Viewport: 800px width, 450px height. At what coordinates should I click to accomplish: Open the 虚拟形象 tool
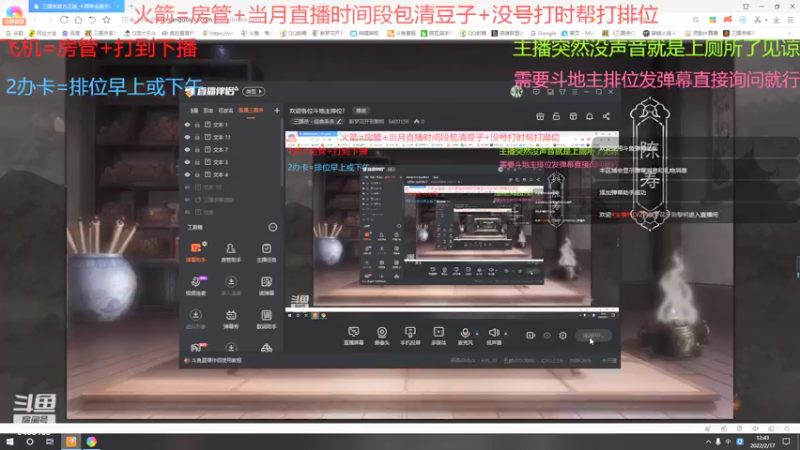(x=195, y=319)
